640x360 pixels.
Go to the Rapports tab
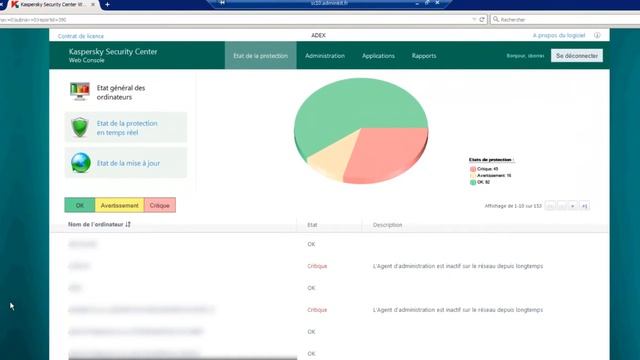tap(424, 56)
